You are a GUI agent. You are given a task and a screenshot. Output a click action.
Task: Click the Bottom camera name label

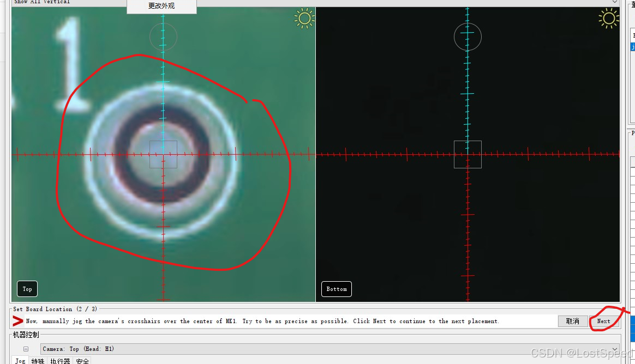(x=337, y=289)
